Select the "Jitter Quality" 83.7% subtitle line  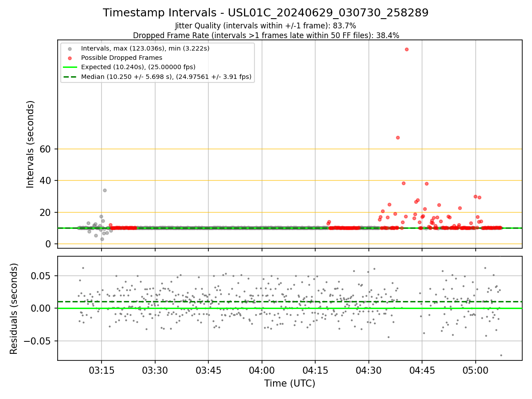(x=266, y=26)
